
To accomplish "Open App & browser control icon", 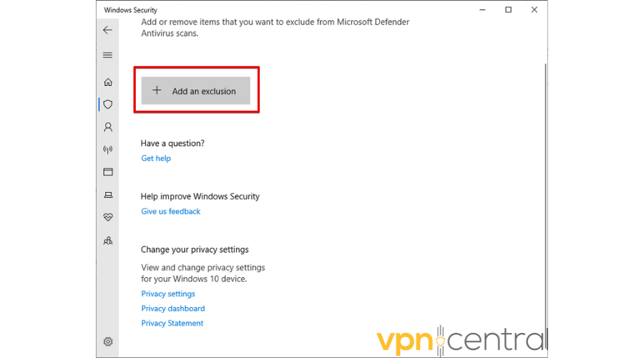I will (108, 172).
